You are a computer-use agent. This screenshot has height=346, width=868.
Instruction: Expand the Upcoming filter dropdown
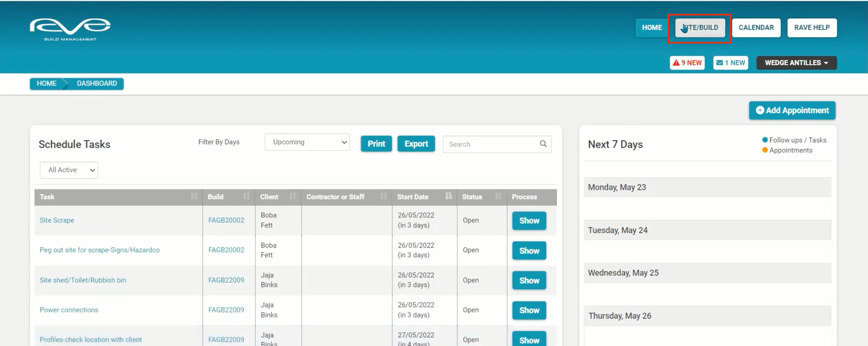[307, 142]
